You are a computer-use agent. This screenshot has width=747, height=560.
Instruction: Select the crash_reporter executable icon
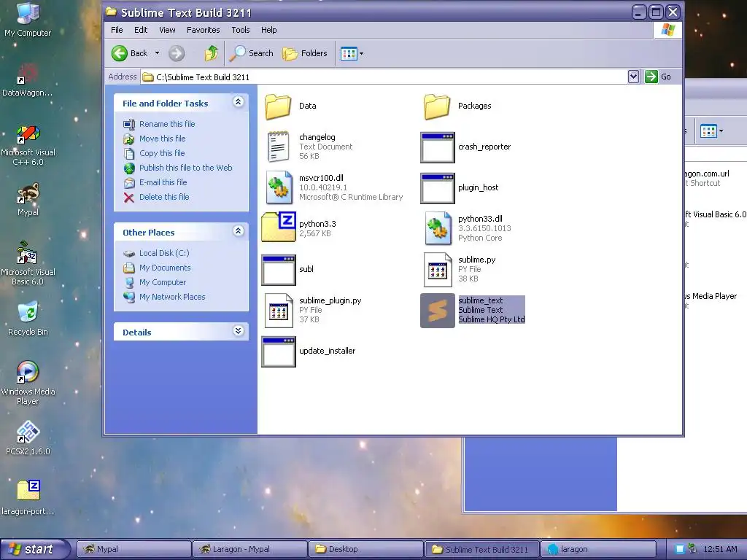point(438,147)
